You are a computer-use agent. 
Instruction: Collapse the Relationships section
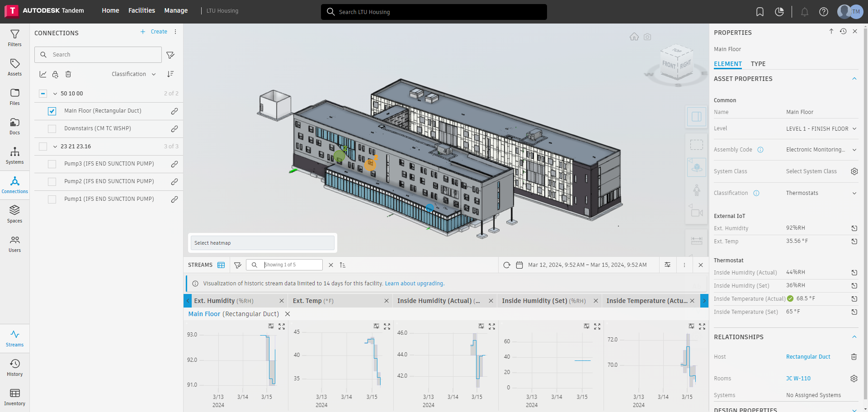pyautogui.click(x=854, y=337)
